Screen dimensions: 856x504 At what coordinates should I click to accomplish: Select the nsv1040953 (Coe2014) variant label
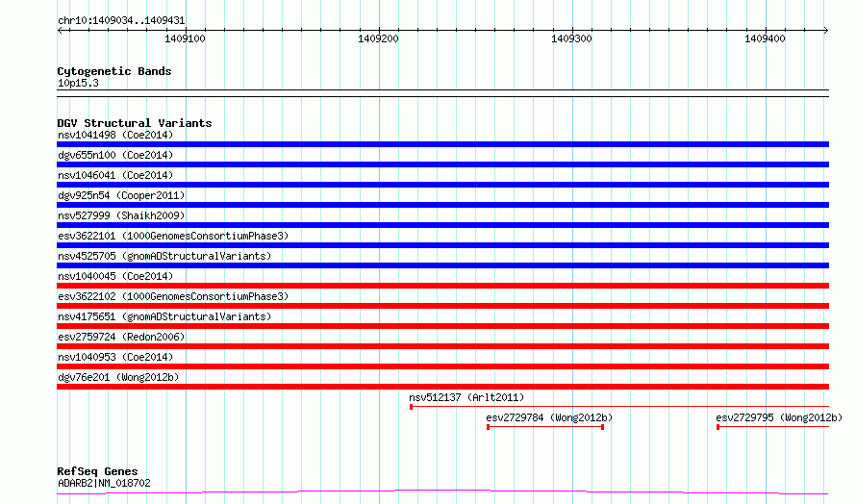click(115, 357)
